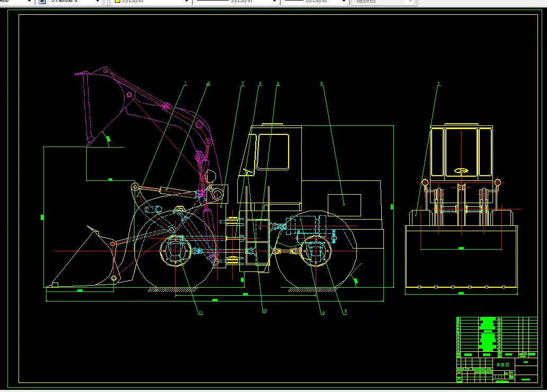Image resolution: width=547 pixels, height=392 pixels.
Task: Select part balloon number 5
Action: point(278,84)
